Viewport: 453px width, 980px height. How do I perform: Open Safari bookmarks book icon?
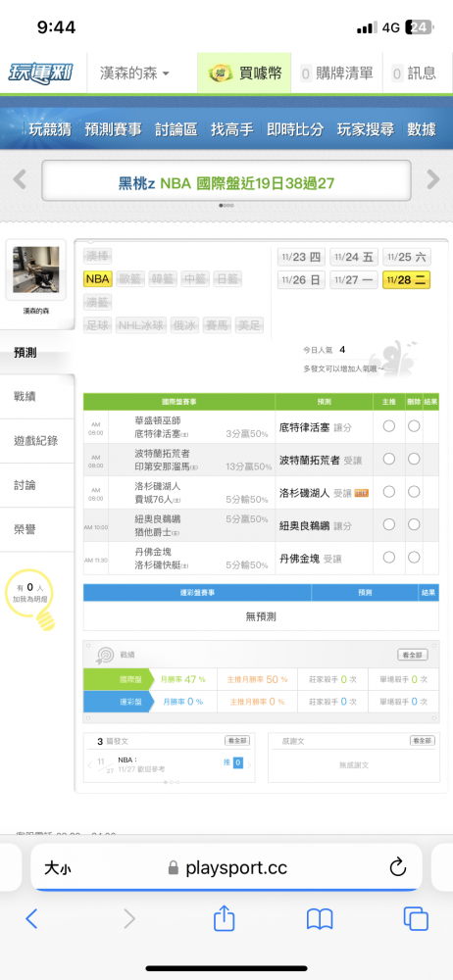[319, 919]
